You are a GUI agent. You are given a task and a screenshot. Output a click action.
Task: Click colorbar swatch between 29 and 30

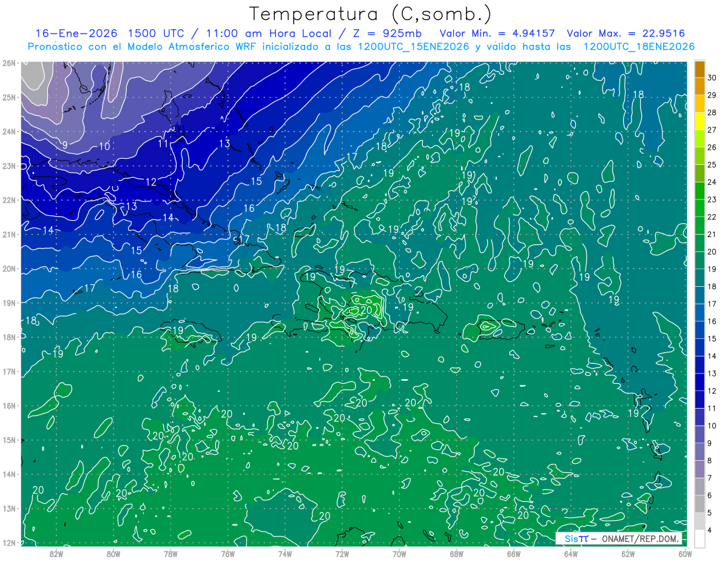click(x=699, y=87)
